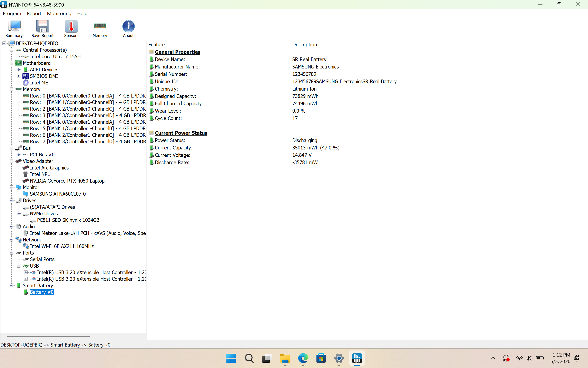Collapse the DESKTOP-UQEPBIQ root node
This screenshot has width=588, height=368.
click(4, 43)
